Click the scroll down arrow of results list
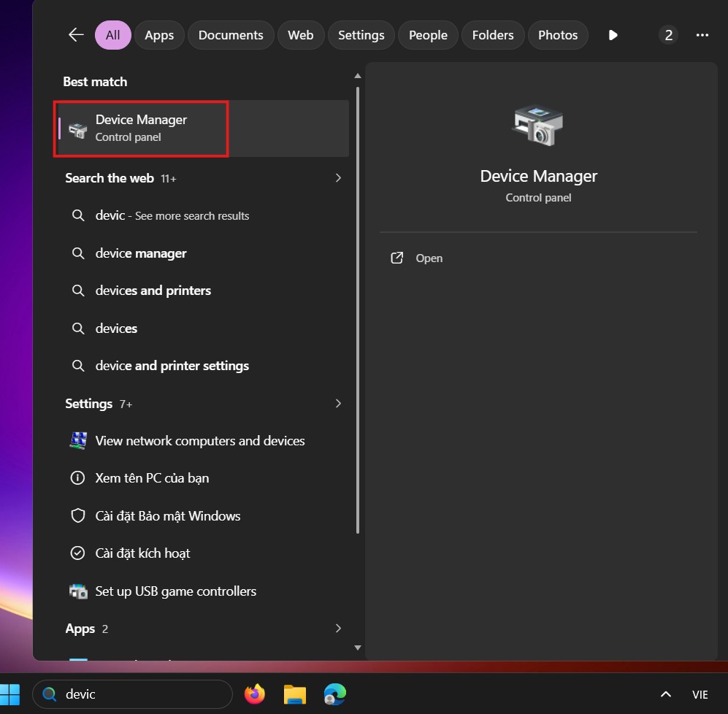The image size is (728, 714). tap(357, 648)
